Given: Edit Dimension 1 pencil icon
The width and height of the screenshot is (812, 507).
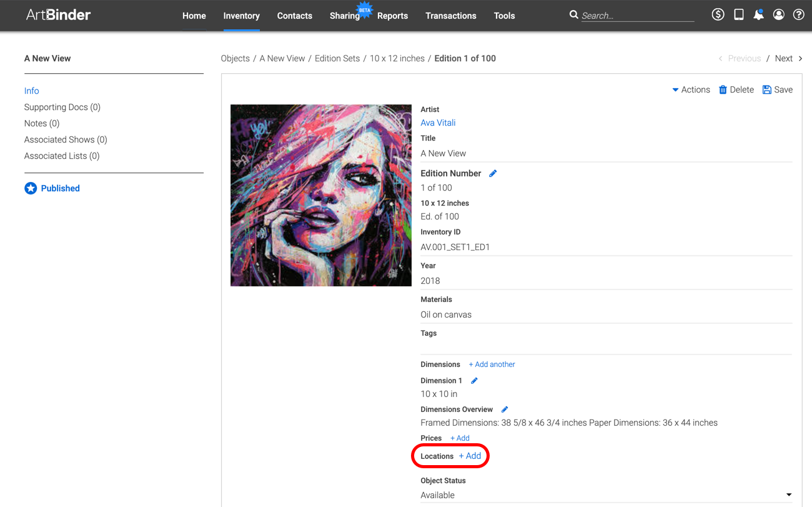Looking at the screenshot, I should (x=474, y=381).
